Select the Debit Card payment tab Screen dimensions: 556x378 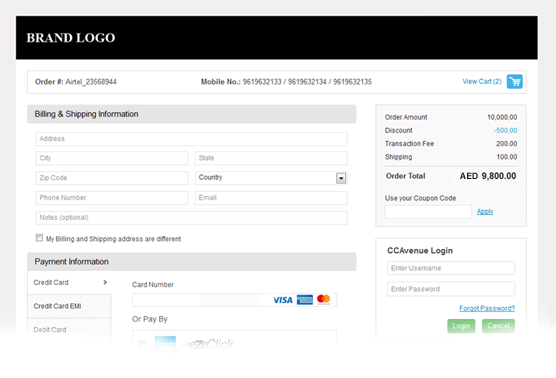point(70,330)
